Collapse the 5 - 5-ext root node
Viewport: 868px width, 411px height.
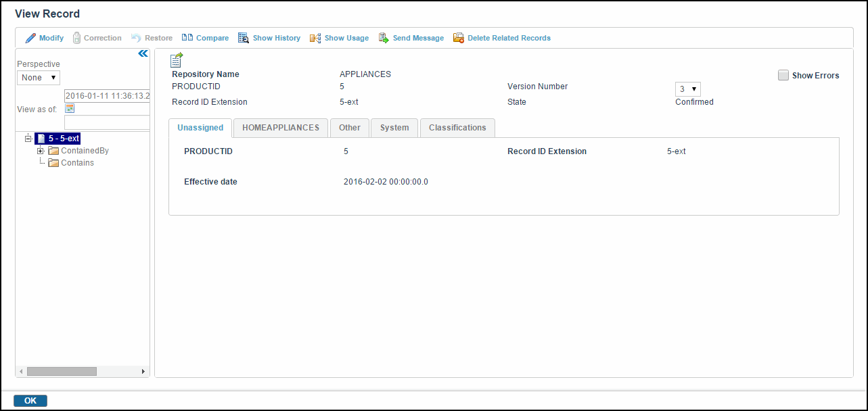coord(28,139)
